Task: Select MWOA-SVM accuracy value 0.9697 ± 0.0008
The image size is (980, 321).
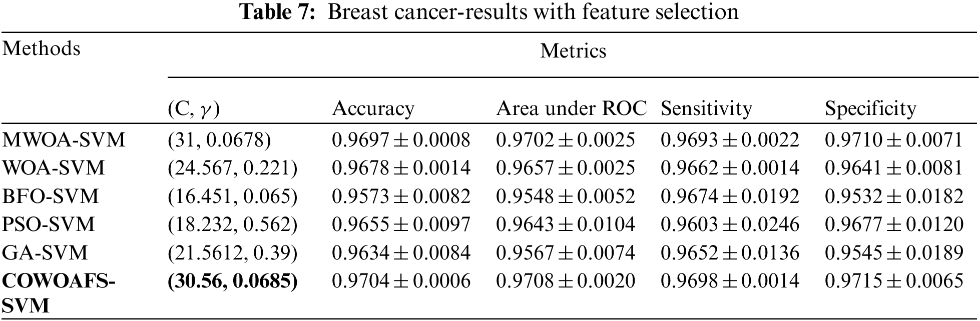Action: (x=401, y=140)
